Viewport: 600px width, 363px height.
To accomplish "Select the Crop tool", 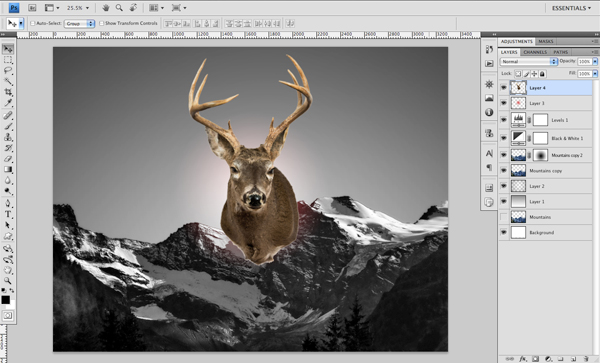I will click(x=8, y=92).
